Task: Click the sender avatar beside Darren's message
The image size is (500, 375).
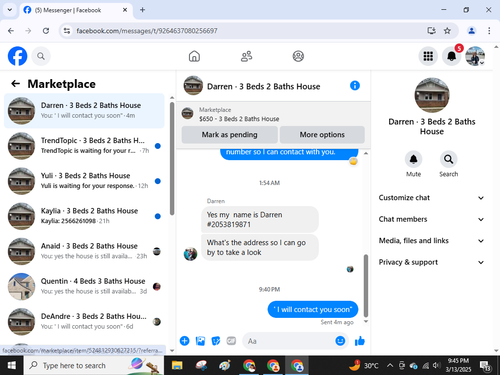Action: pos(190,254)
